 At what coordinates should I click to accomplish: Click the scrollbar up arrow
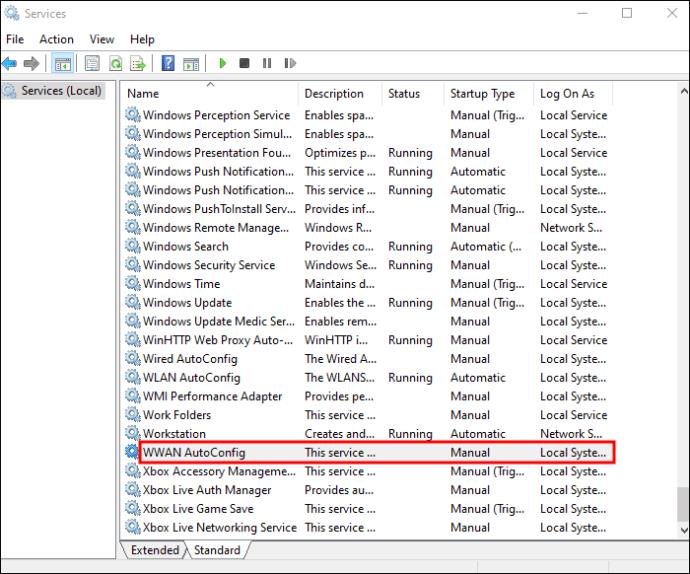click(684, 92)
